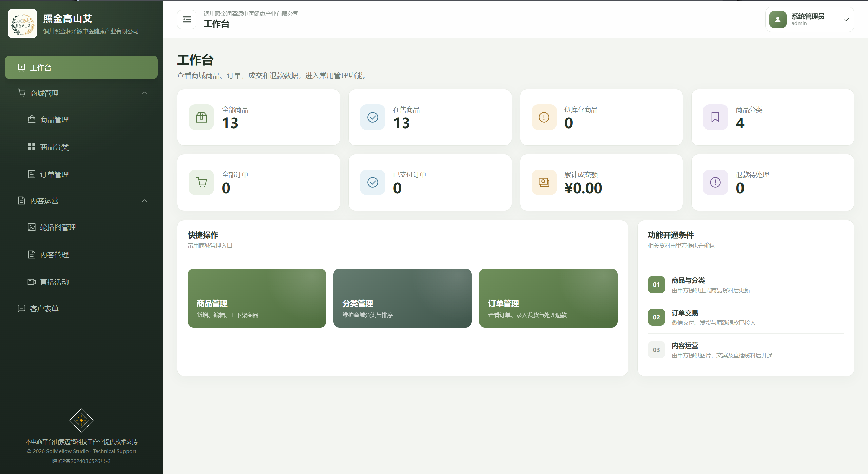
Task: Click the ¥0.00 累计成交额 value
Action: pos(583,188)
